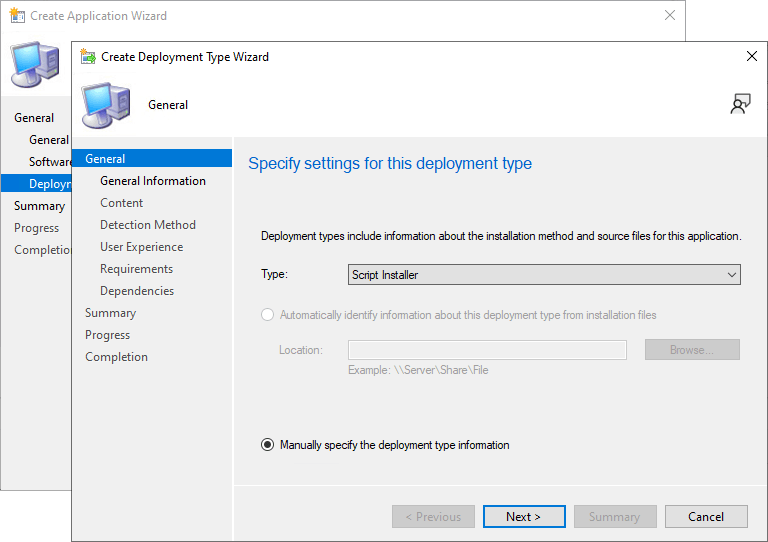Click the 'Deployment types include information' description text
This screenshot has width=768, height=542.
coord(501,236)
